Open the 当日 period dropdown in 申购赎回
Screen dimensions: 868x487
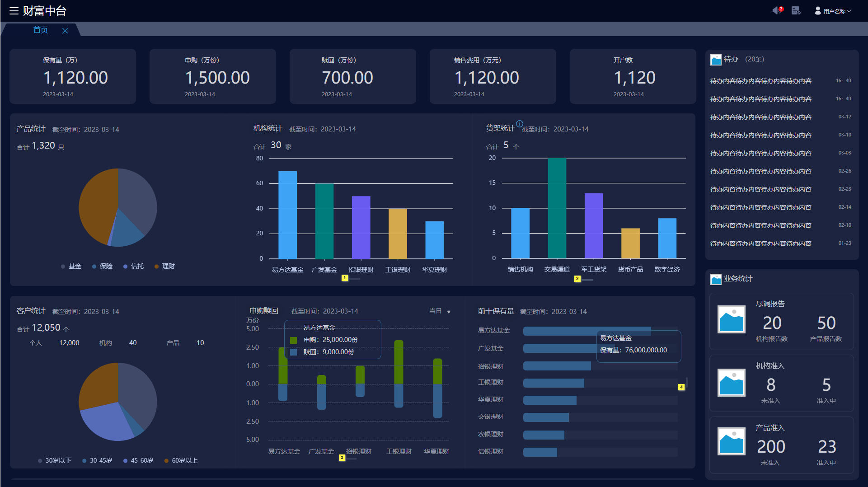[440, 311]
